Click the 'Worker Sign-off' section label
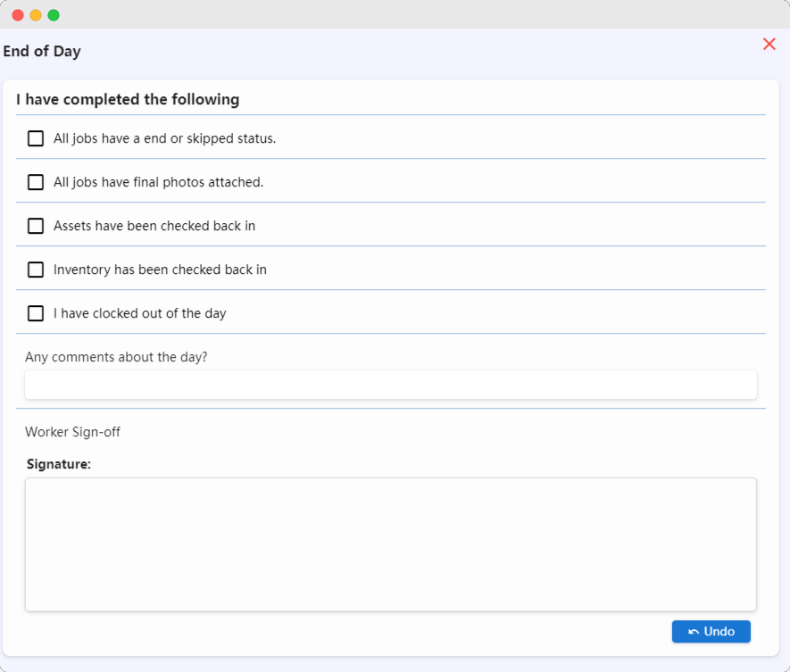 coord(72,432)
